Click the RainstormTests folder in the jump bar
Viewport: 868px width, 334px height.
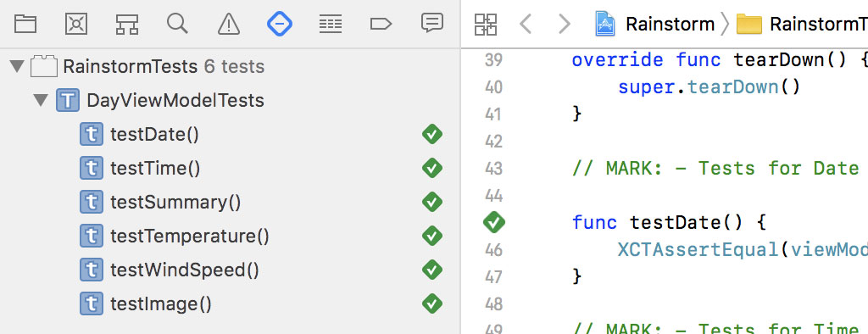pos(802,25)
